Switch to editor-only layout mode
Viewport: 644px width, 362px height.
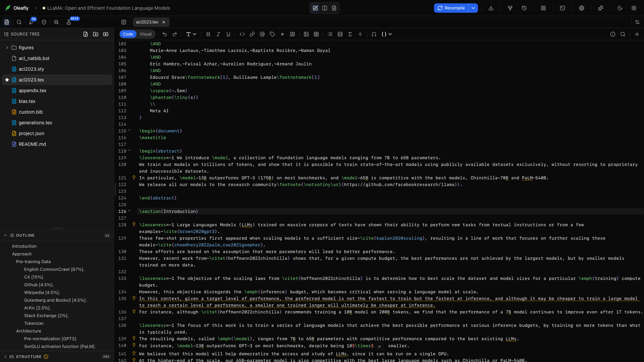point(315,8)
